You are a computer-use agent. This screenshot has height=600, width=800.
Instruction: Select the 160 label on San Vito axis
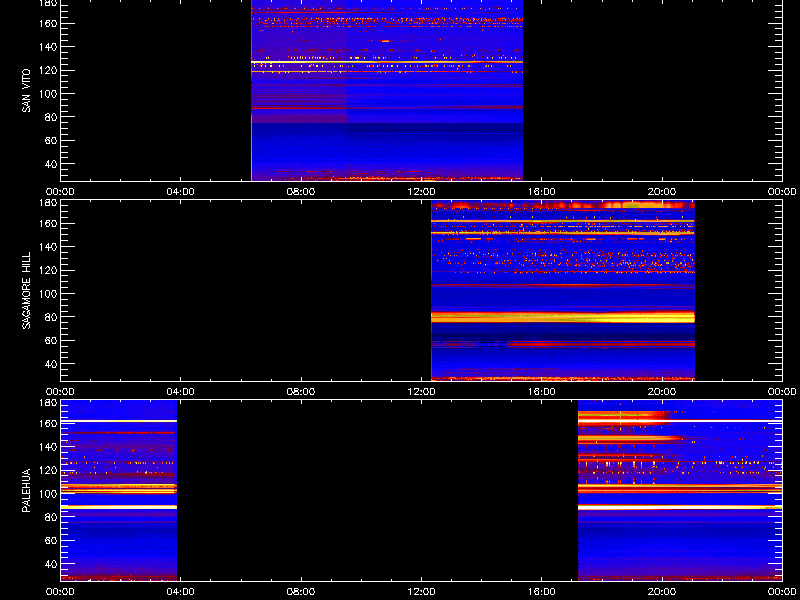[x=49, y=23]
